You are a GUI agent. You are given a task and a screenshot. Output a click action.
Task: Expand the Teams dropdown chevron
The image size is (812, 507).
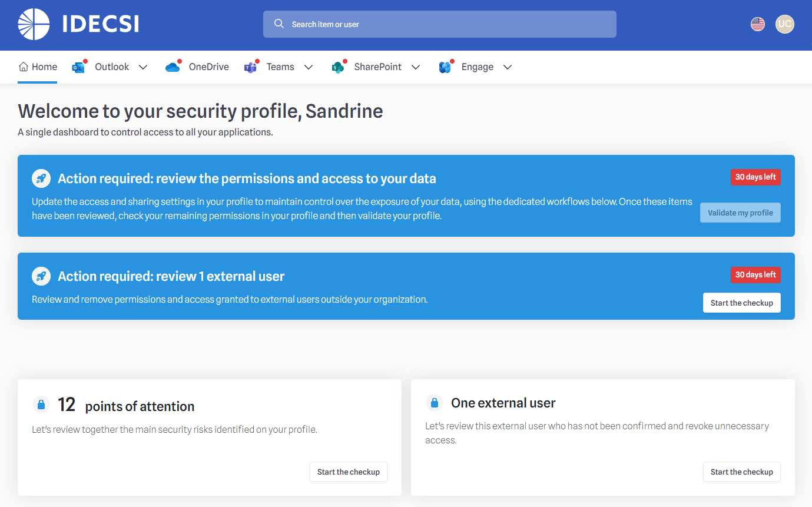[x=309, y=67]
